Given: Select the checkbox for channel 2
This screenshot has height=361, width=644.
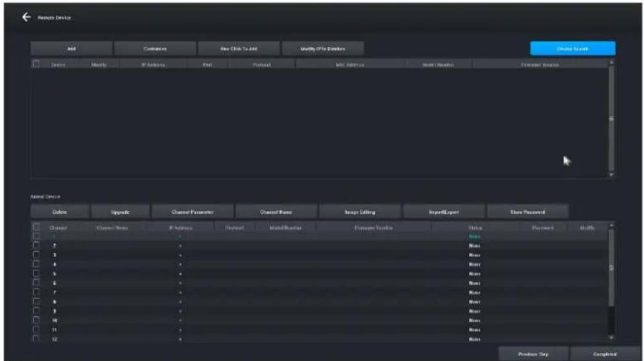Looking at the screenshot, I should [36, 245].
